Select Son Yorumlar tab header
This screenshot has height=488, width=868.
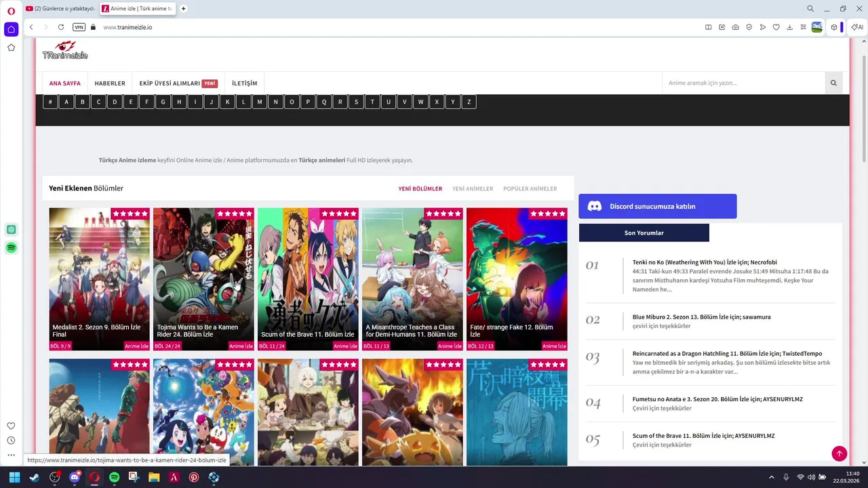[x=644, y=232]
